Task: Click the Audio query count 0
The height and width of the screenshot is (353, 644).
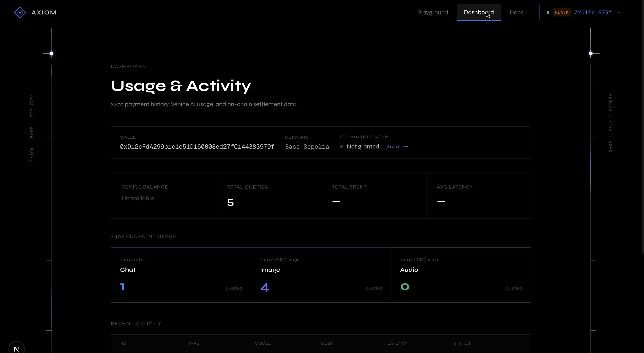Action: click(405, 287)
